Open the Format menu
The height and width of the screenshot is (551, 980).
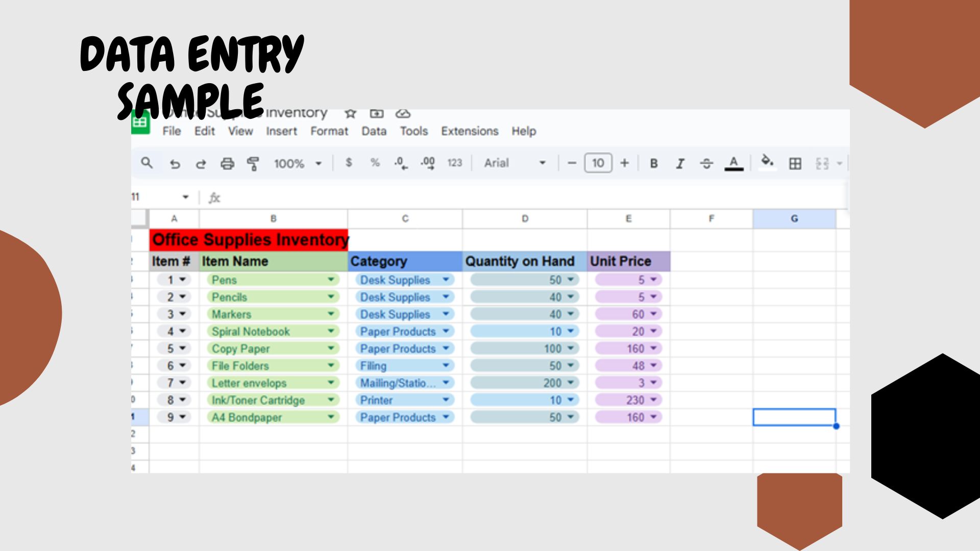(329, 131)
